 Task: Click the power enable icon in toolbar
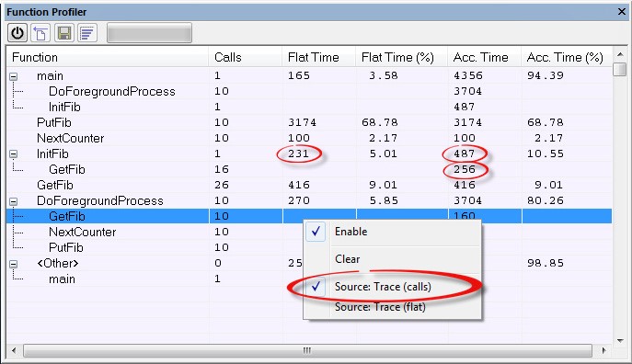click(17, 32)
